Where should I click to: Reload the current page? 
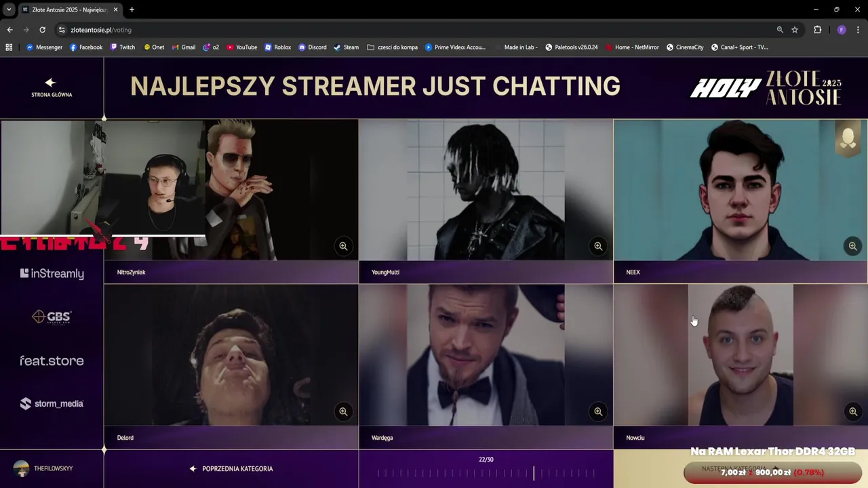pyautogui.click(x=42, y=30)
